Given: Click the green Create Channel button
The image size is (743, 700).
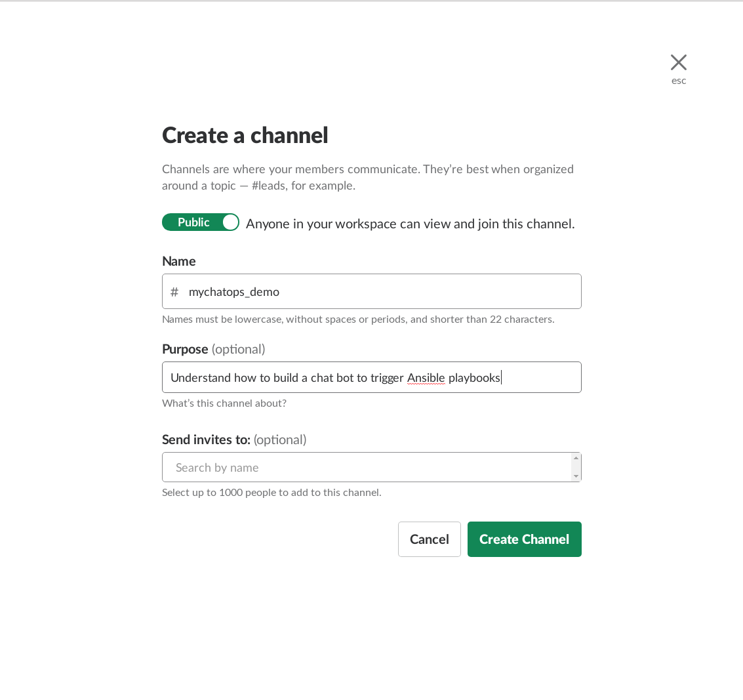Looking at the screenshot, I should point(524,539).
